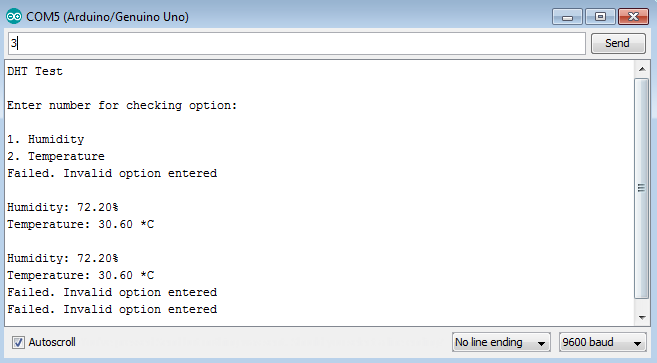Toggle the Autoscroll checkbox

tap(18, 342)
